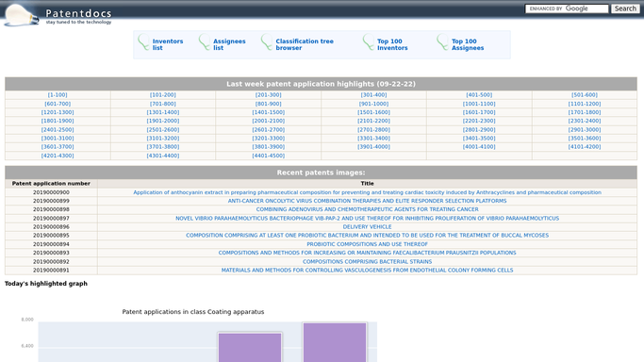Open highlights range [201-300]
The height and width of the screenshot is (362, 644).
pyautogui.click(x=268, y=95)
